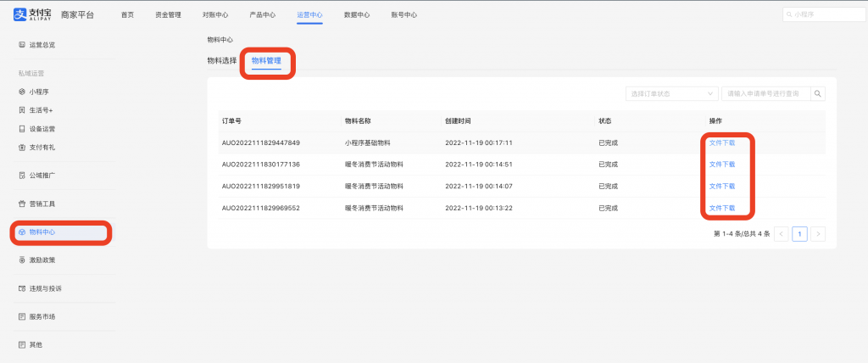Open 设备运营 in sidebar
This screenshot has width=868, height=363.
tap(42, 129)
